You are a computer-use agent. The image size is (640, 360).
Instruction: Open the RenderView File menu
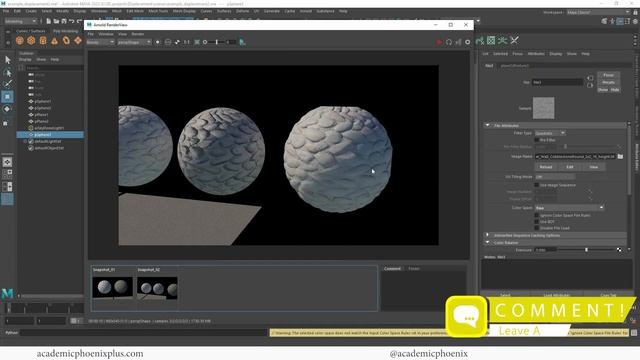(x=91, y=34)
